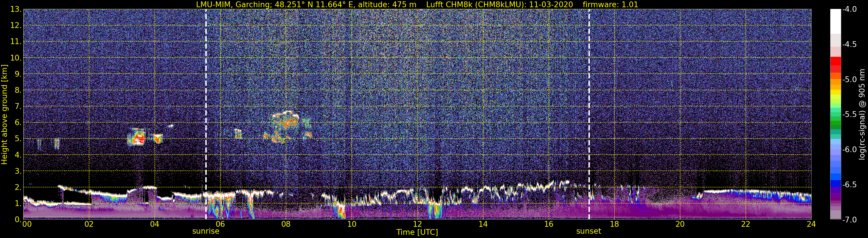Click the 'Height above ground [km]' axis label
Screen dimensions: 868x238
[4, 115]
